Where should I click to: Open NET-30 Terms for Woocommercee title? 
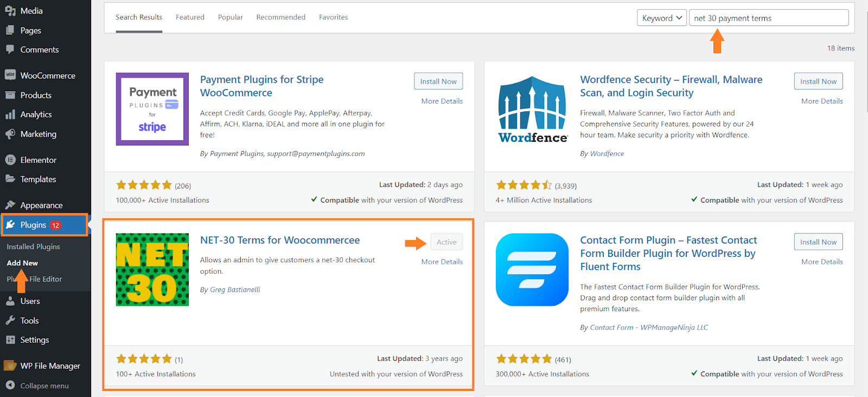(x=280, y=240)
